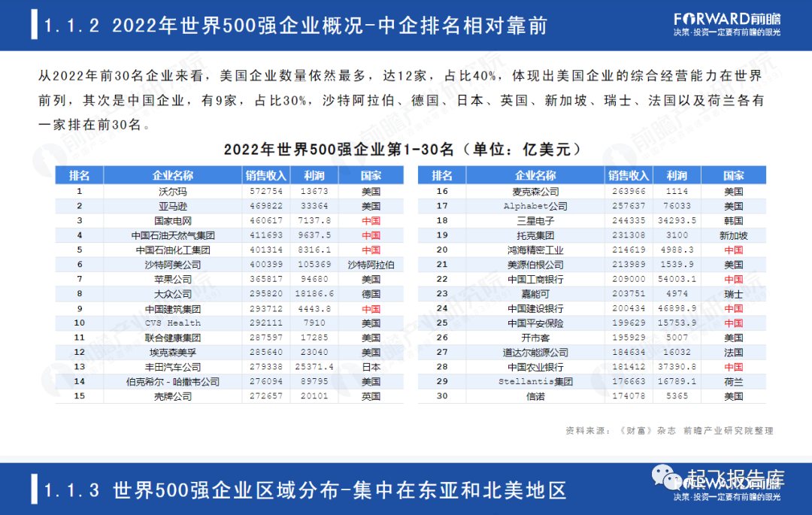812x515 pixels.
Task: Select the '大众公司' cell
Action: (172, 294)
